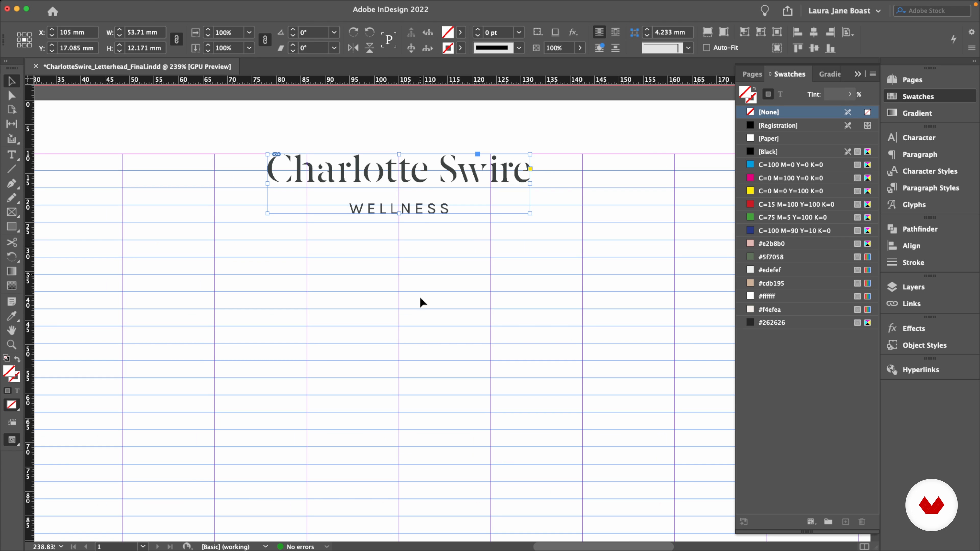Toggle constrain proportions for width and height
The width and height of the screenshot is (980, 551).
tap(177, 40)
